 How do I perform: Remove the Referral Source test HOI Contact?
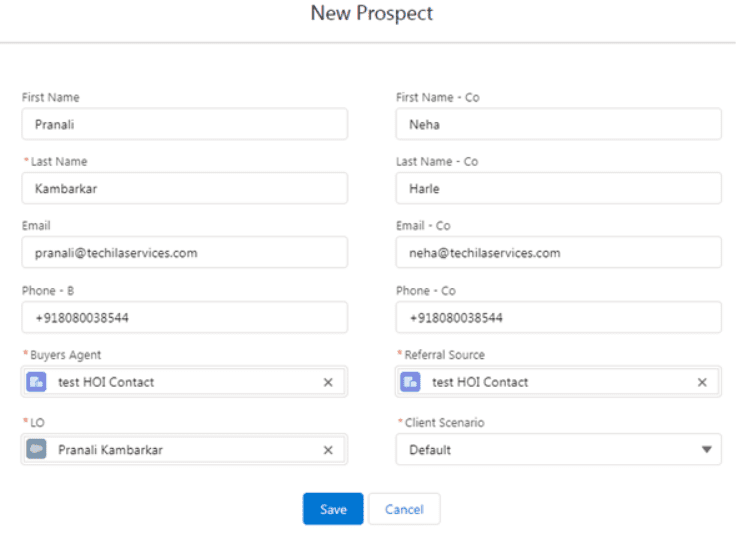[702, 382]
